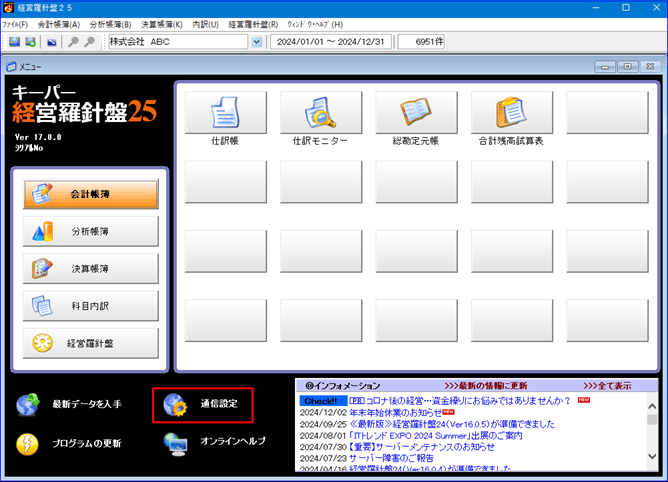Click the right magnifier toolbar icon
Viewport: 668px width, 482px height.
click(89, 42)
